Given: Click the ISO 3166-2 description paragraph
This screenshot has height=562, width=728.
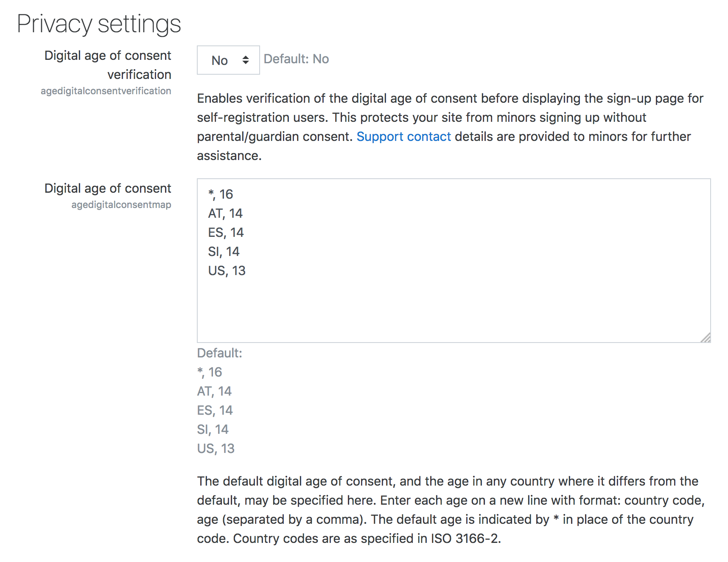Looking at the screenshot, I should (451, 510).
